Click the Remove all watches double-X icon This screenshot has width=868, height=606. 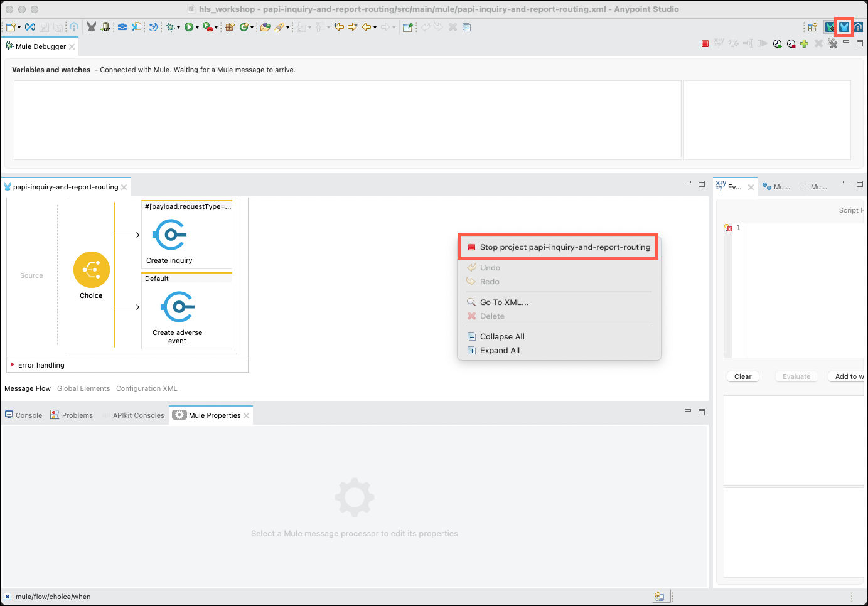coord(832,43)
